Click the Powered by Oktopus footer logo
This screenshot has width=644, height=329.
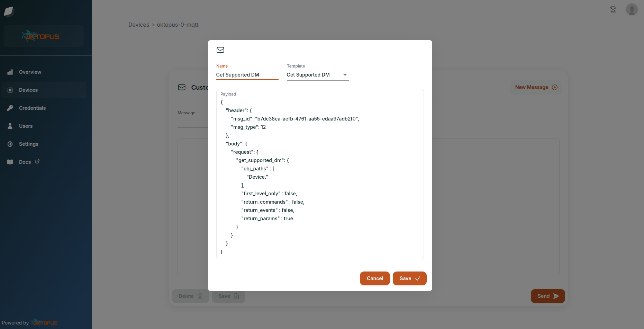(x=44, y=323)
